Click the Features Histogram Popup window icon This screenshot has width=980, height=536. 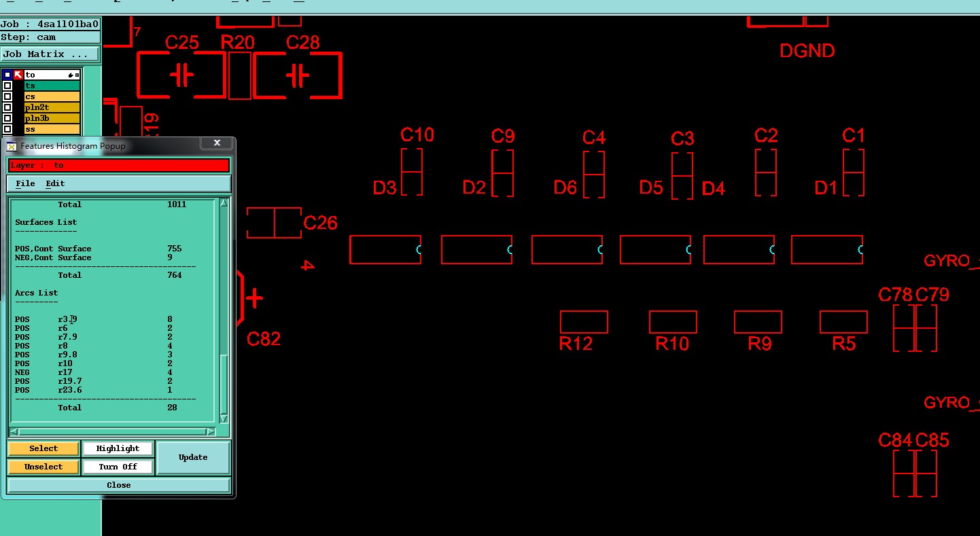click(x=11, y=146)
